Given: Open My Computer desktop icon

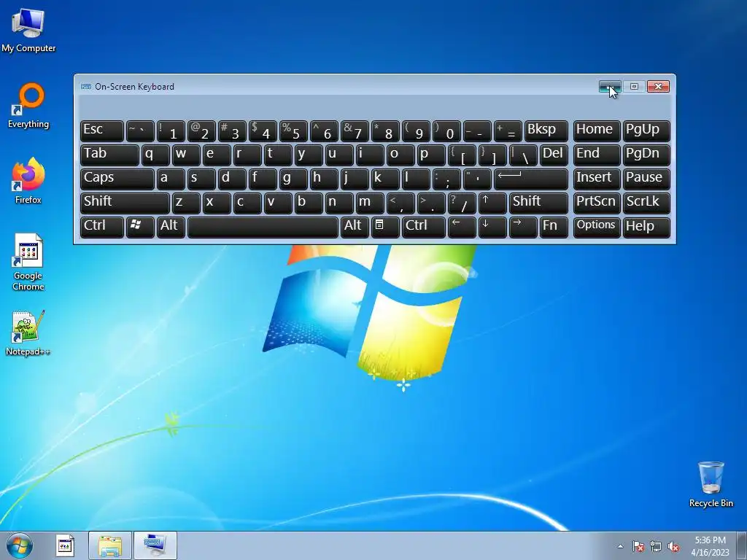Looking at the screenshot, I should point(28,31).
